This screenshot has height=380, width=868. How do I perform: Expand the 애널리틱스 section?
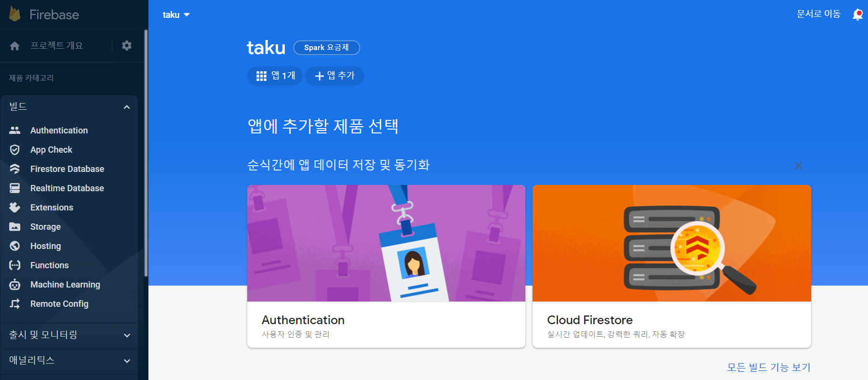pos(69,361)
